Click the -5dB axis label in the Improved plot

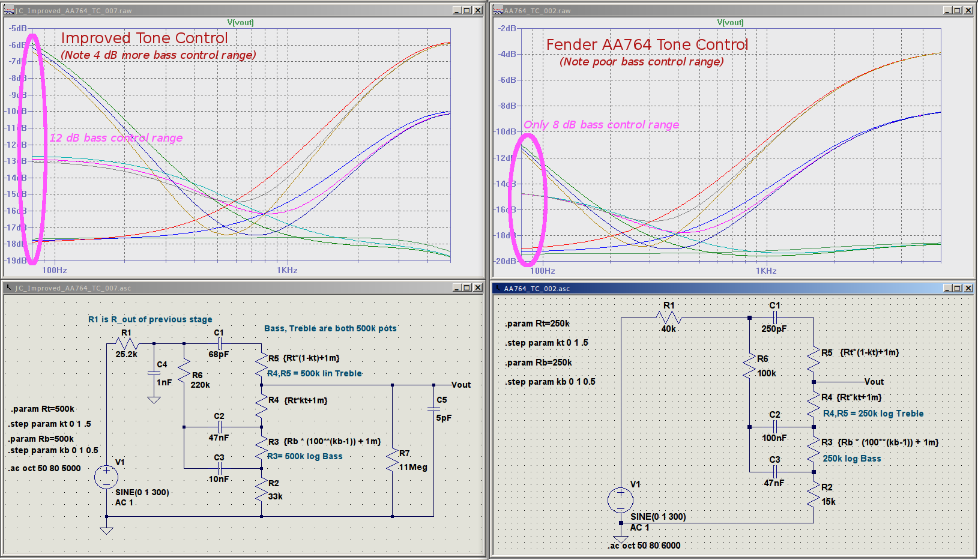[17, 28]
